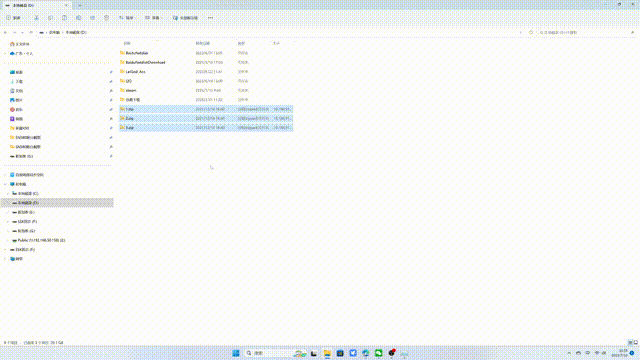Open Desktop in quick access
640x360 pixels.
16,72
